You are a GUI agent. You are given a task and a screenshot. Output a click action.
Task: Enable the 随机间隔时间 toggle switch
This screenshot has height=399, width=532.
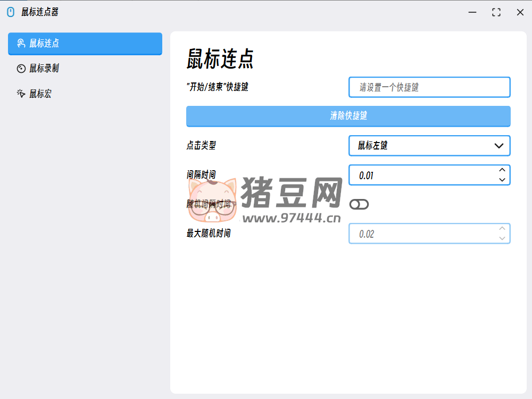click(359, 204)
